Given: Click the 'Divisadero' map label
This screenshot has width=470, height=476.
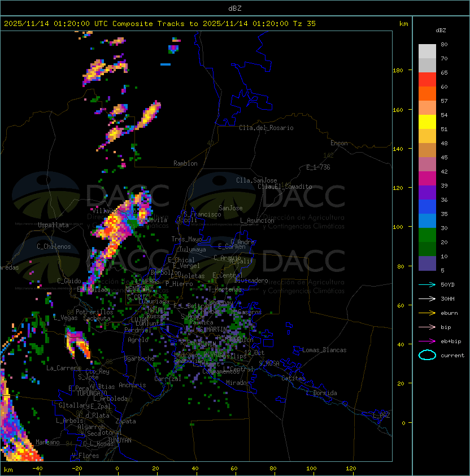Looking at the screenshot, I should (251, 280).
